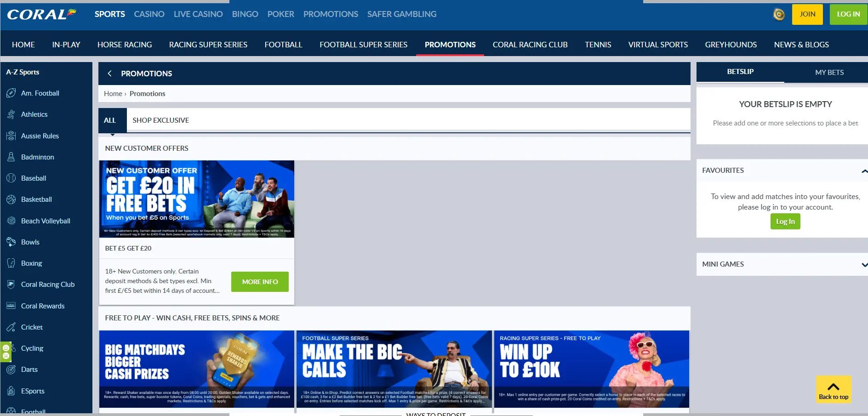Click the Basketball icon
Image resolution: width=868 pixels, height=416 pixels.
pos(11,199)
